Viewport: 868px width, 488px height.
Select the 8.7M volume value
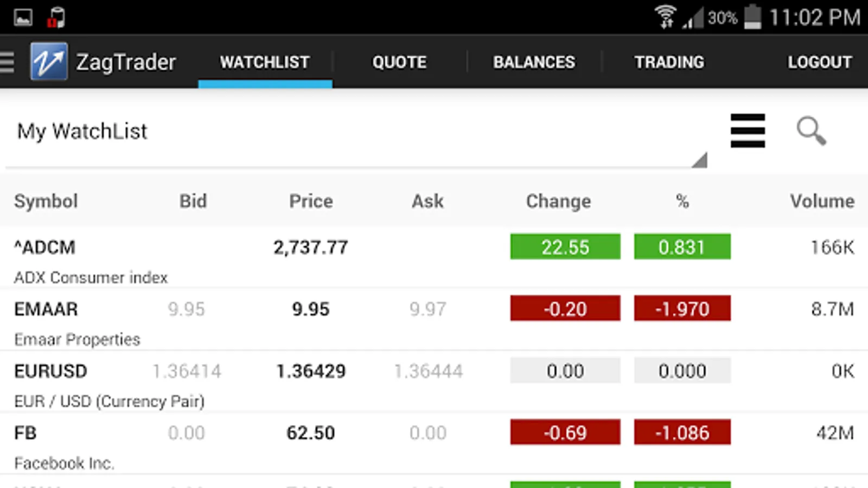833,309
